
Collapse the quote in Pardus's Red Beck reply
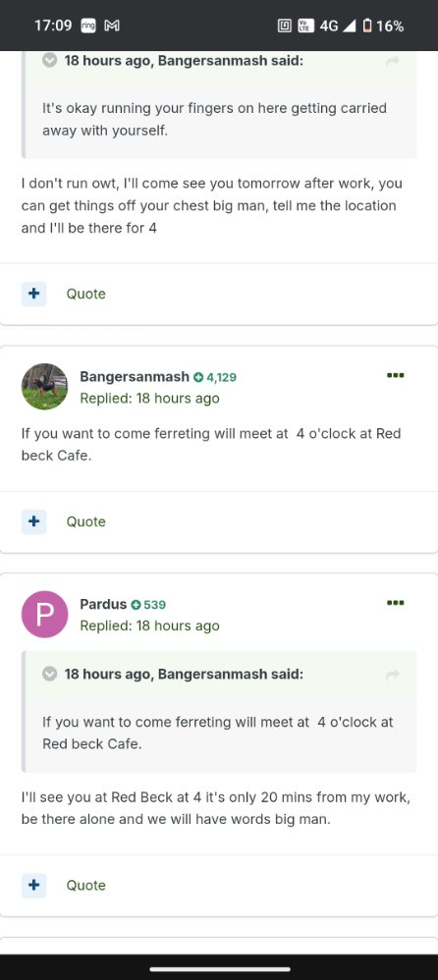(49, 675)
